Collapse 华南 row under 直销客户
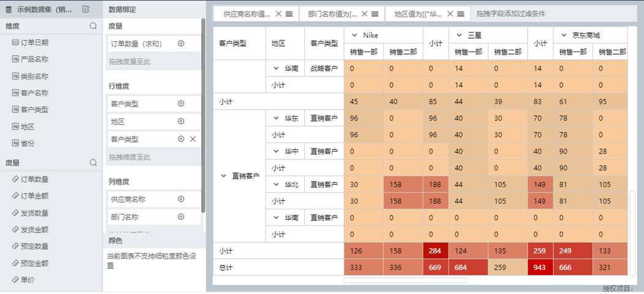This screenshot has height=294, width=644. [x=277, y=217]
